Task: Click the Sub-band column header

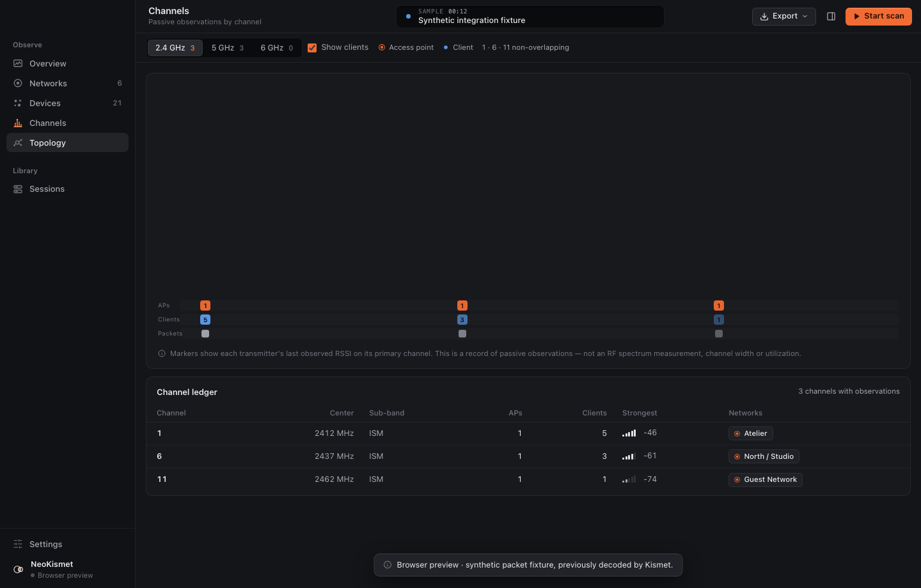Action: click(x=386, y=413)
